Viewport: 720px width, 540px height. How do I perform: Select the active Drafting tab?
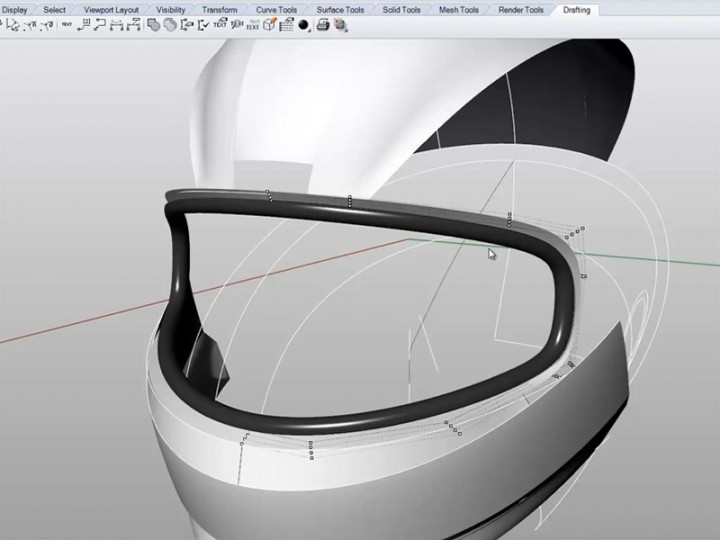tap(576, 10)
